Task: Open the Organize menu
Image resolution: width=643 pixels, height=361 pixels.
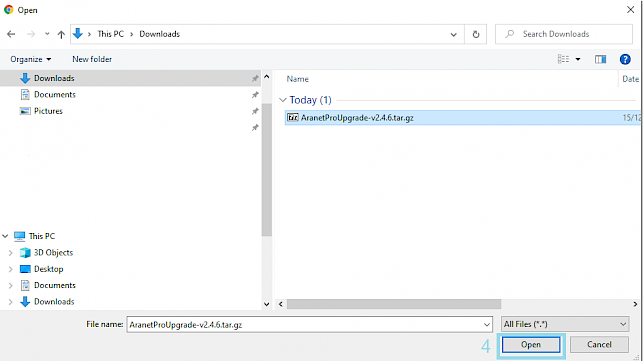Action: tap(31, 59)
